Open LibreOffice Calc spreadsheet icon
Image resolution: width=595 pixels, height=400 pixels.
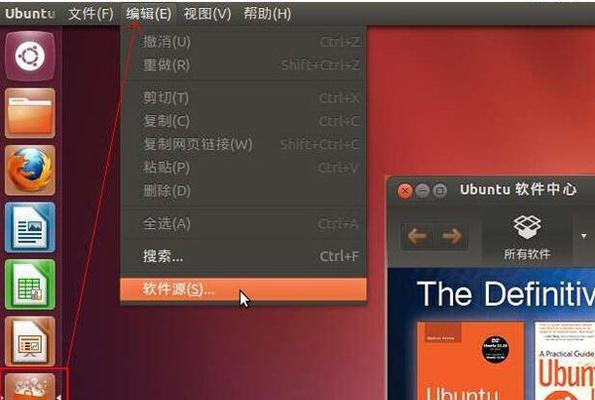[30, 284]
